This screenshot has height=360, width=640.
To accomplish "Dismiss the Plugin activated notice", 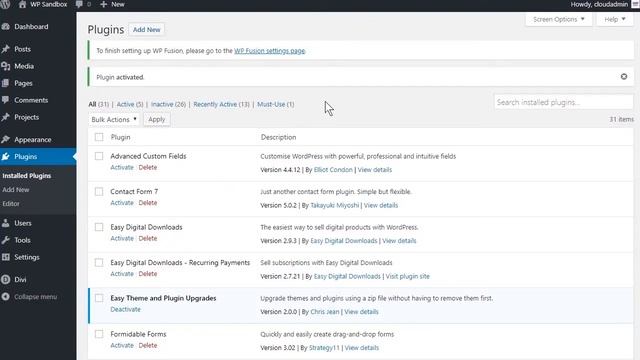I will (x=624, y=77).
